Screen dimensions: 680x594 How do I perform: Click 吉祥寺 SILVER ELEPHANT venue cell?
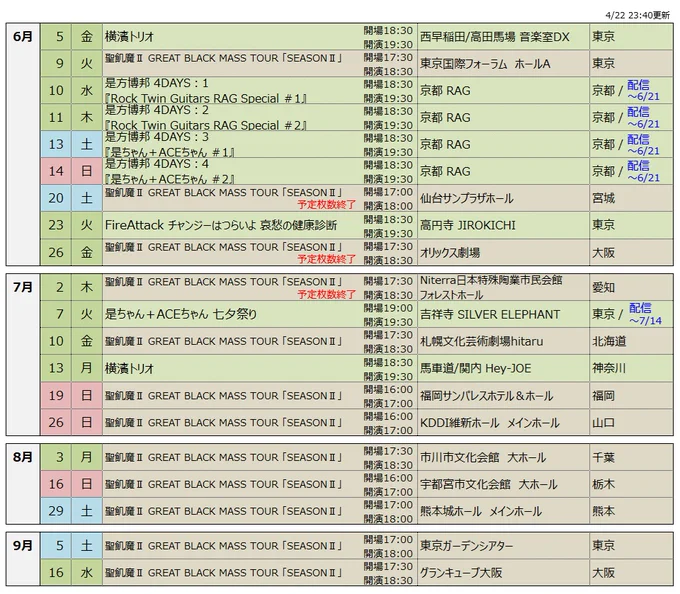click(503, 314)
